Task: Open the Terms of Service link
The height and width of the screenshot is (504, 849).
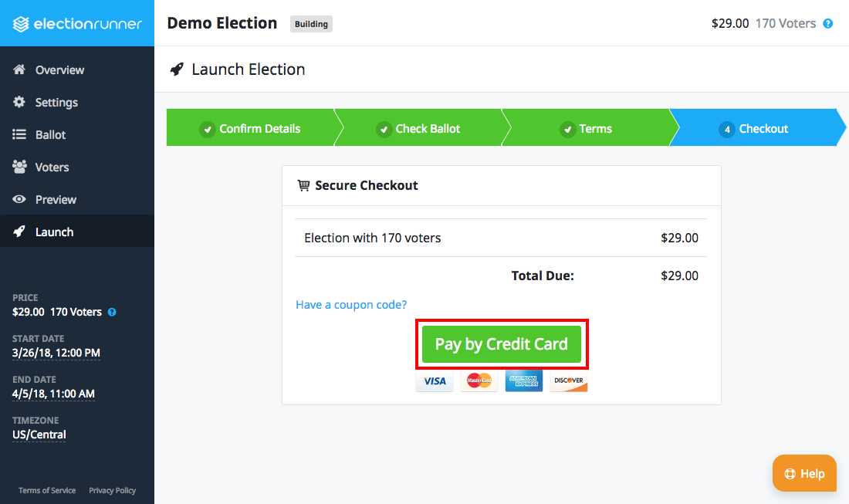Action: point(47,490)
